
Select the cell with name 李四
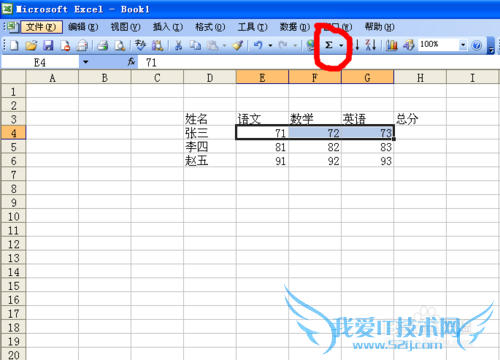[x=210, y=147]
